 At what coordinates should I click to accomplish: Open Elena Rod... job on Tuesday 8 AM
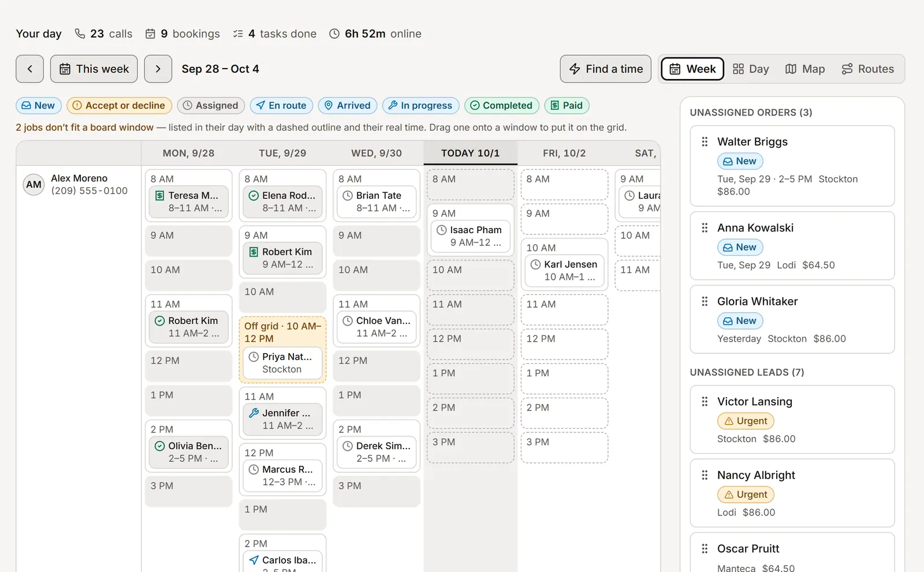(x=282, y=201)
